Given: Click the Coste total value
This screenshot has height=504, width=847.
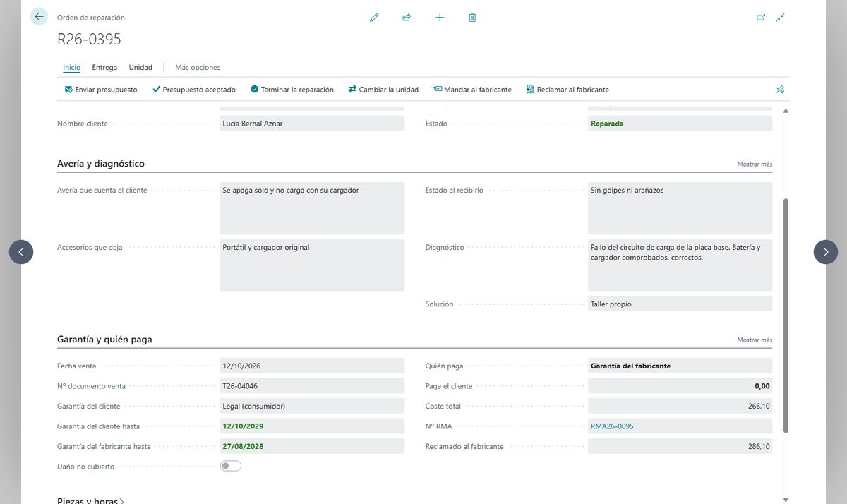Looking at the screenshot, I should coord(680,406).
